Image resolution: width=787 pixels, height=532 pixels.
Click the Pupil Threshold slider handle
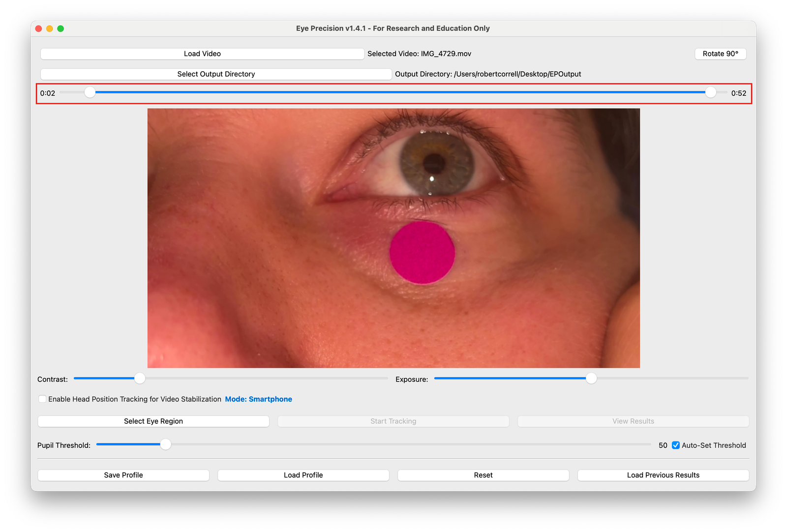[166, 444]
